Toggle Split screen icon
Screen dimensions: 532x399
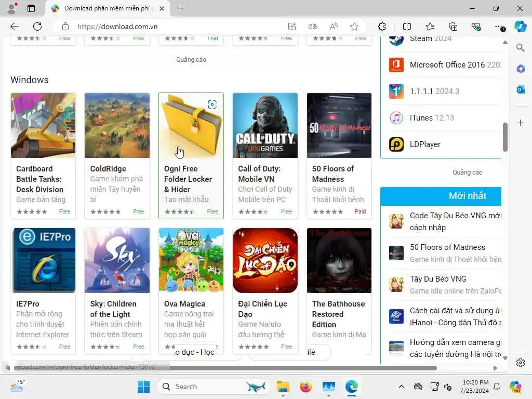[x=407, y=26]
